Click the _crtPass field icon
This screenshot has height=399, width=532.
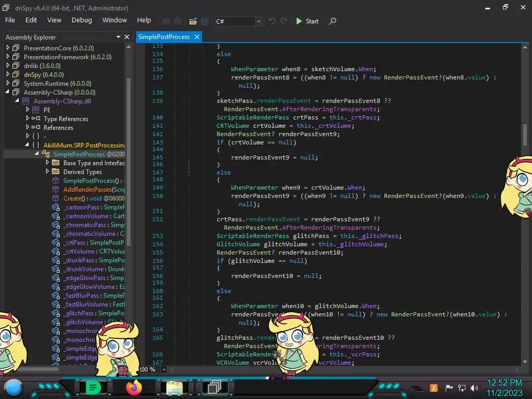(x=56, y=242)
